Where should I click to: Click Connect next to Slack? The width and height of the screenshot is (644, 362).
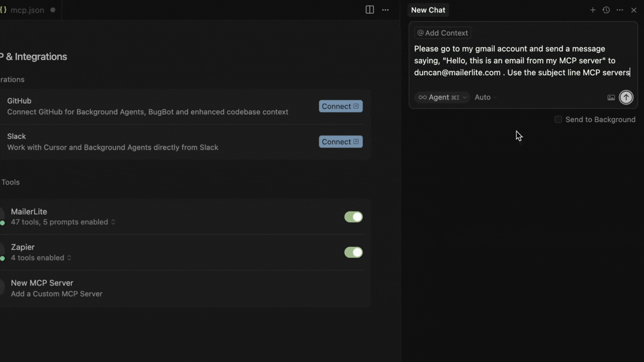pos(340,141)
